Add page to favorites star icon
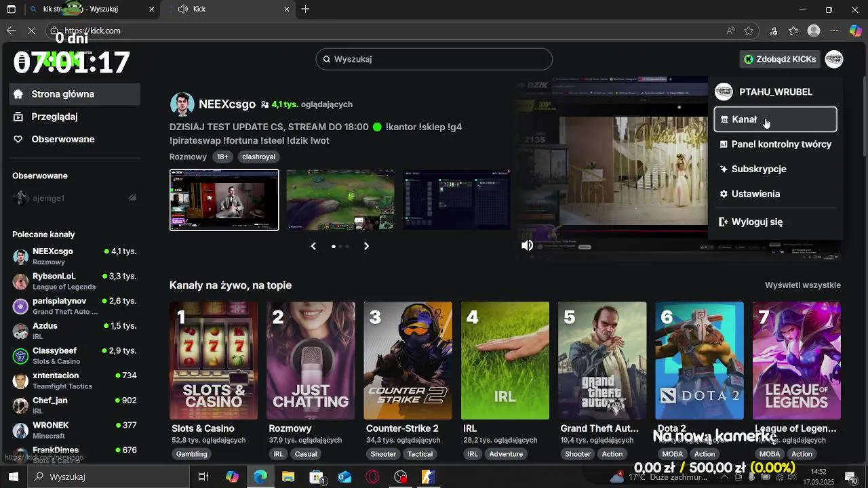 [x=749, y=30]
